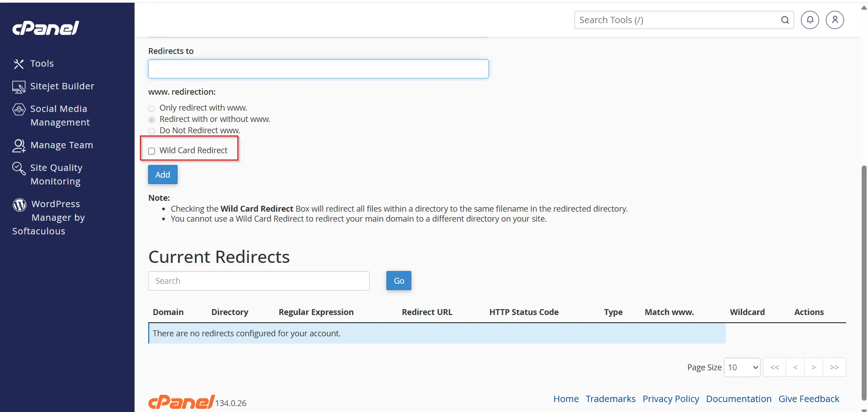The image size is (868, 412).
Task: Click the Regular Expression column header
Action: (316, 312)
